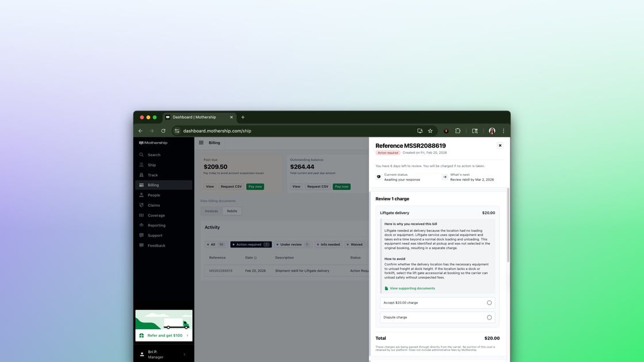Select the Coverage sidebar icon

[x=141, y=215]
